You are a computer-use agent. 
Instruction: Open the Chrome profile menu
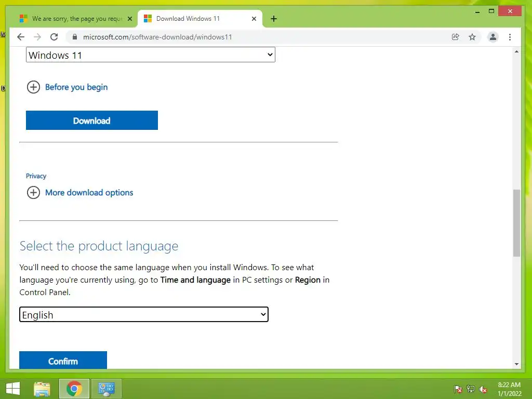[x=493, y=37]
